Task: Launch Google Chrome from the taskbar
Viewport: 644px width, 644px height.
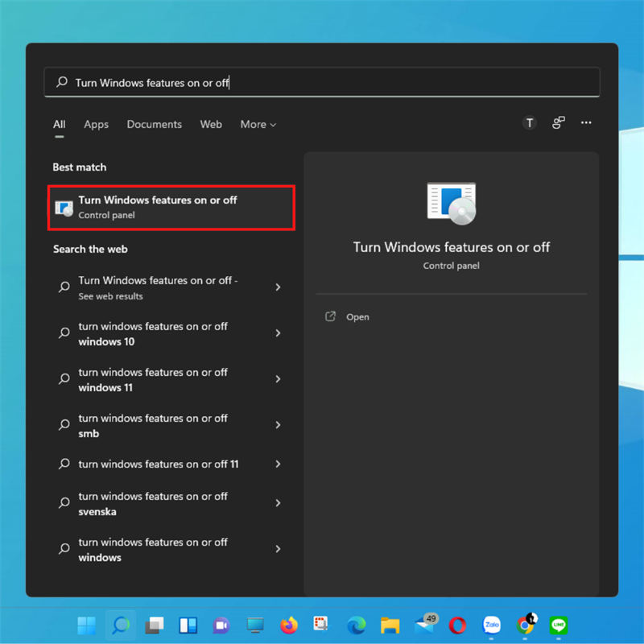Action: tap(526, 625)
